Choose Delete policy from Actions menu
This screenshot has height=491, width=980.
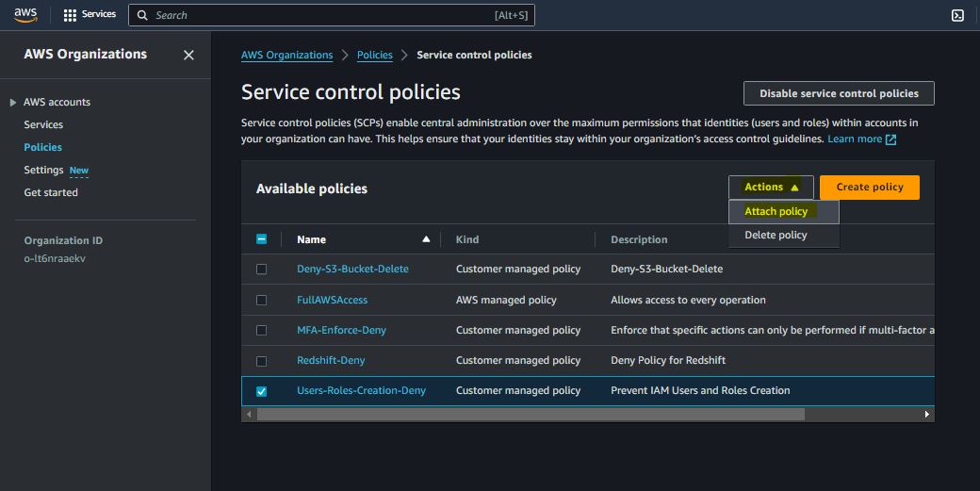776,236
